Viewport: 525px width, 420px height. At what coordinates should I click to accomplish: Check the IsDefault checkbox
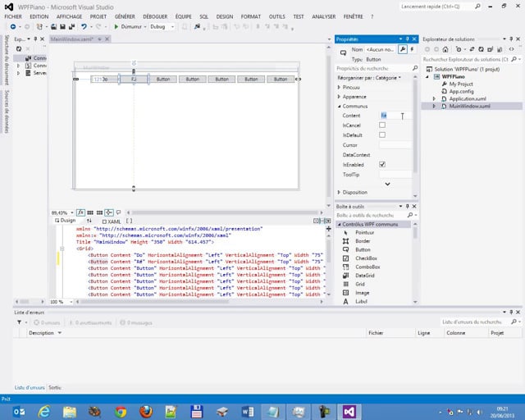(x=382, y=135)
